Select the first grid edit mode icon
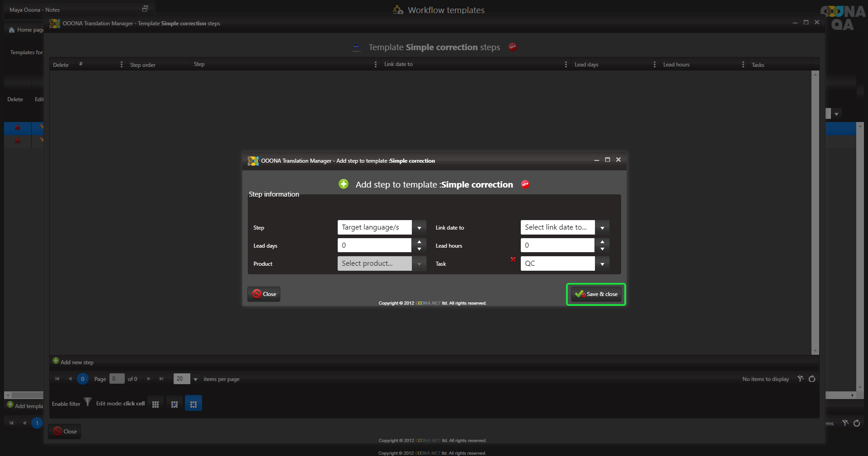 156,404
